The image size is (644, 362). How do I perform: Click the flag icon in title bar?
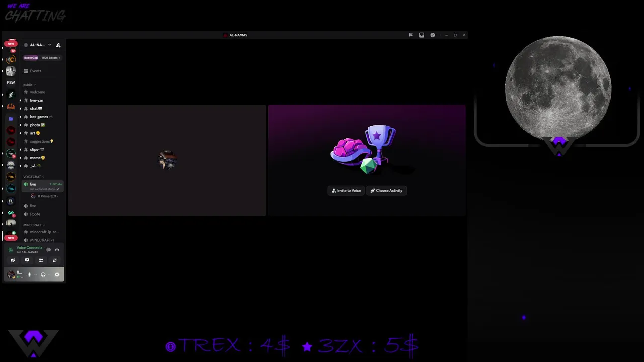tap(410, 35)
